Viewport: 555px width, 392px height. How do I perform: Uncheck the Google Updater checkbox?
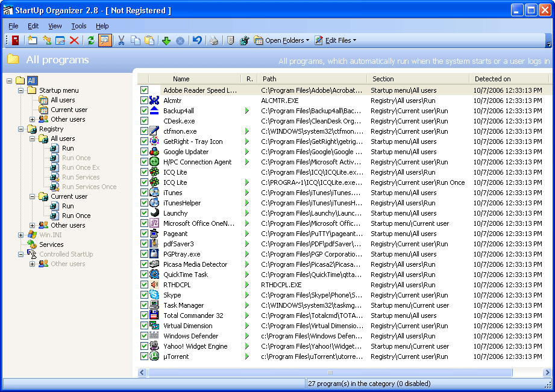pyautogui.click(x=144, y=151)
